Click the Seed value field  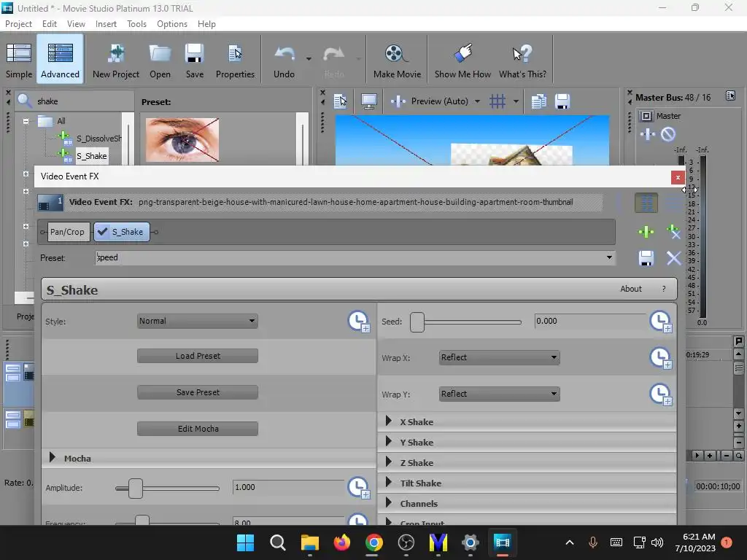point(589,321)
